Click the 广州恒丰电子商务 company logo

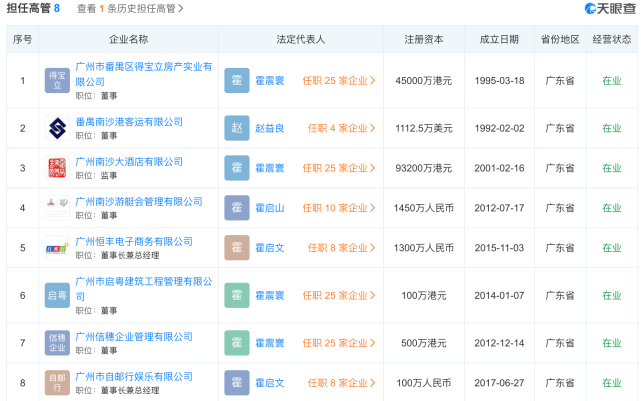coord(57,248)
